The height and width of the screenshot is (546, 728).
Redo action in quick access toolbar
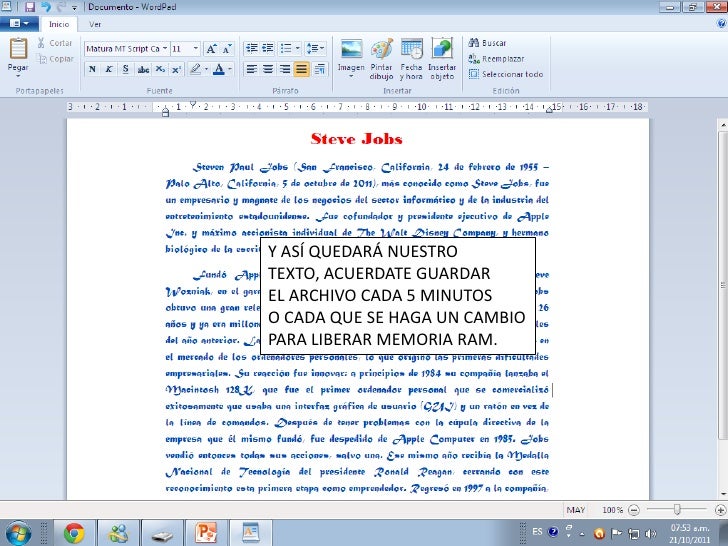pos(61,7)
